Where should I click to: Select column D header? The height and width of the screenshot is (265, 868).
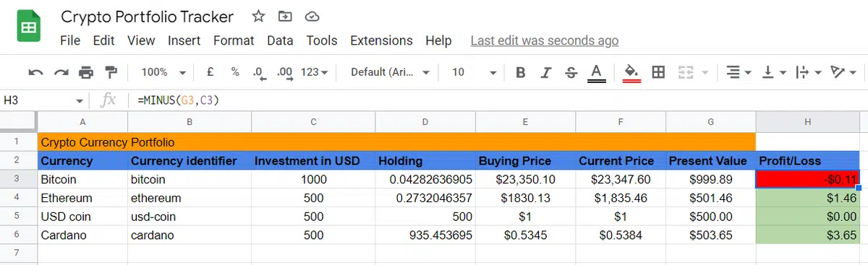[425, 123]
